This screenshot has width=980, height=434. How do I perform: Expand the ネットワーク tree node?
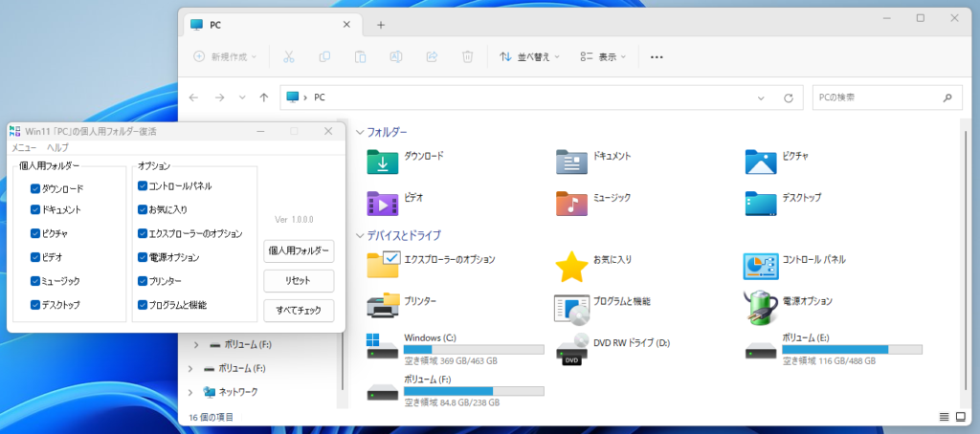click(x=190, y=392)
